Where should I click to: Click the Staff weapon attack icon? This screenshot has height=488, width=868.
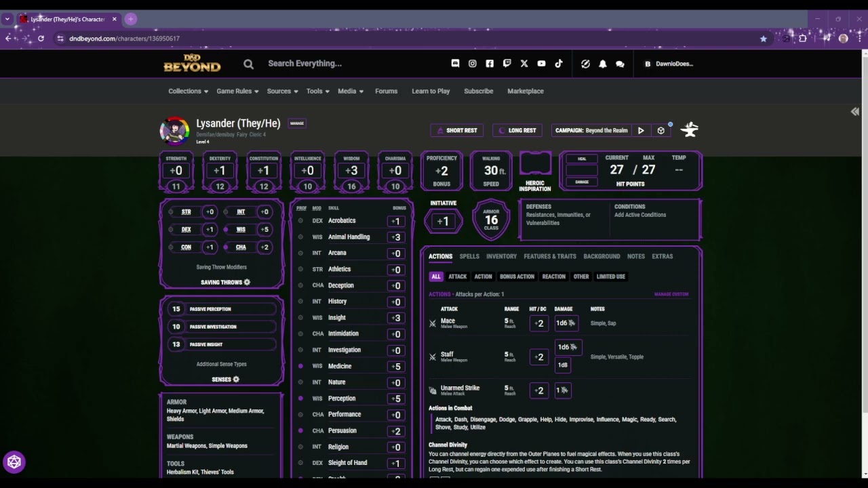pos(433,357)
